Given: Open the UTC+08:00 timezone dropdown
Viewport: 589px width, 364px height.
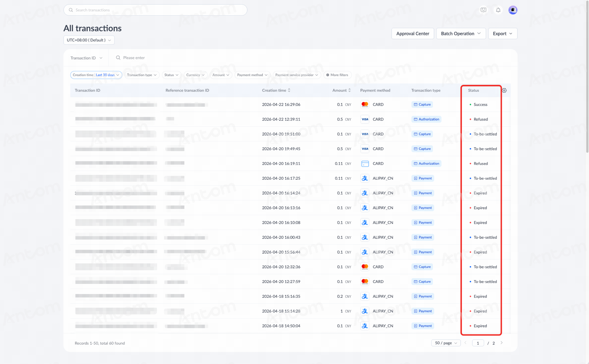Looking at the screenshot, I should [89, 40].
